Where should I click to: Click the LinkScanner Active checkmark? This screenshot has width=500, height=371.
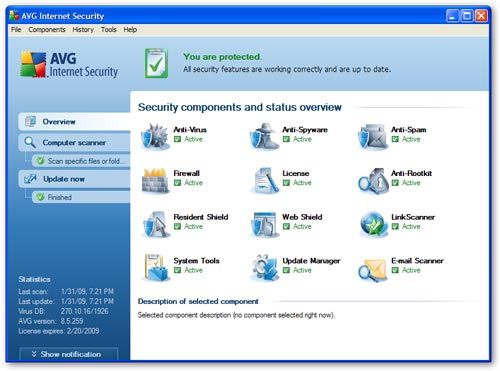395,226
